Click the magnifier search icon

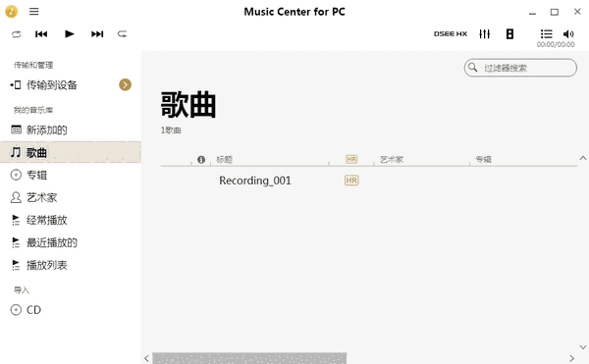point(472,68)
